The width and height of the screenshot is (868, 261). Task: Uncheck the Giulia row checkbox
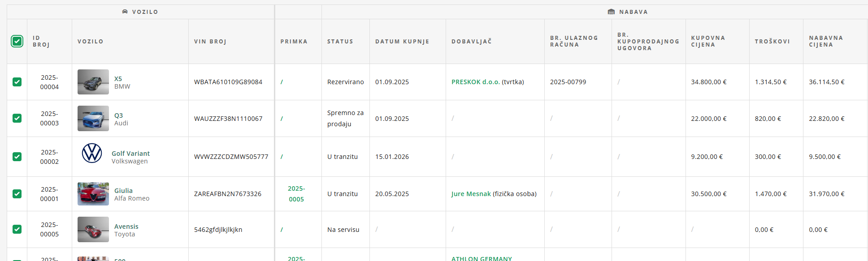coord(17,194)
